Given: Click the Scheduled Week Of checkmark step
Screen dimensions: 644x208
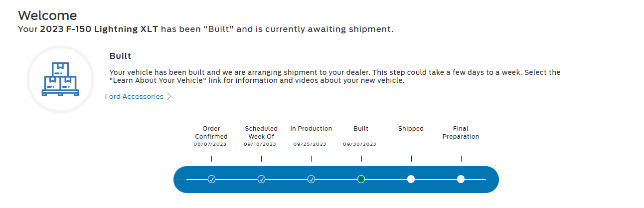Looking at the screenshot, I should 261,179.
